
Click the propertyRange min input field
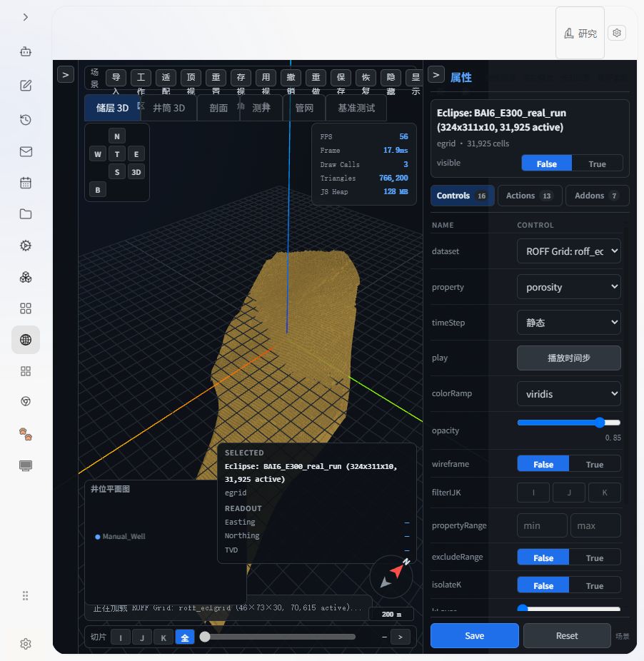point(542,525)
